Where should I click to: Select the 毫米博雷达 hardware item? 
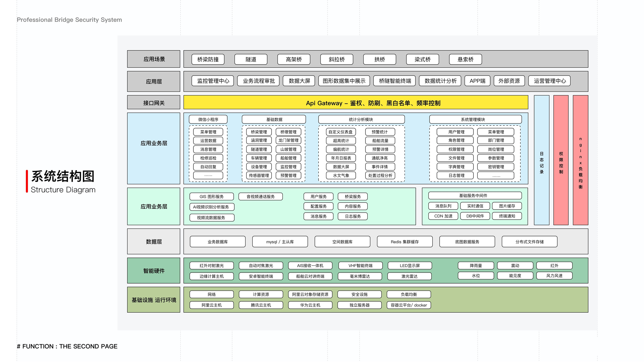(360, 276)
